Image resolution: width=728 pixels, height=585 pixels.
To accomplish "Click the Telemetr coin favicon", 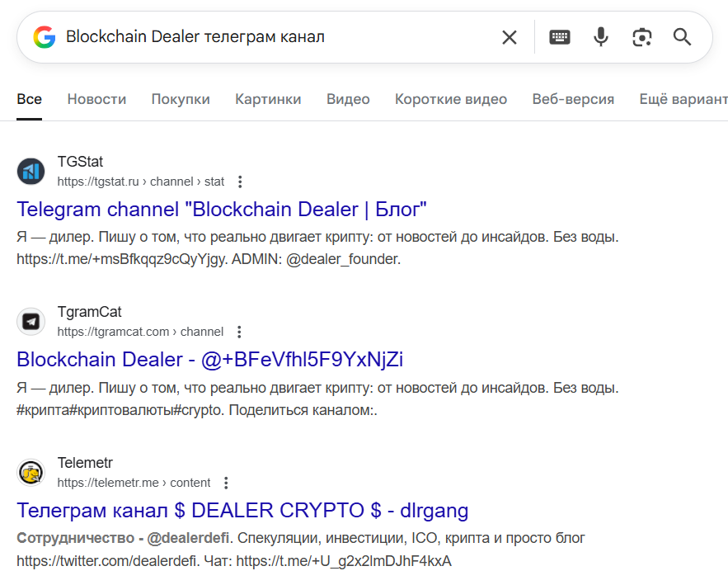I will point(31,472).
